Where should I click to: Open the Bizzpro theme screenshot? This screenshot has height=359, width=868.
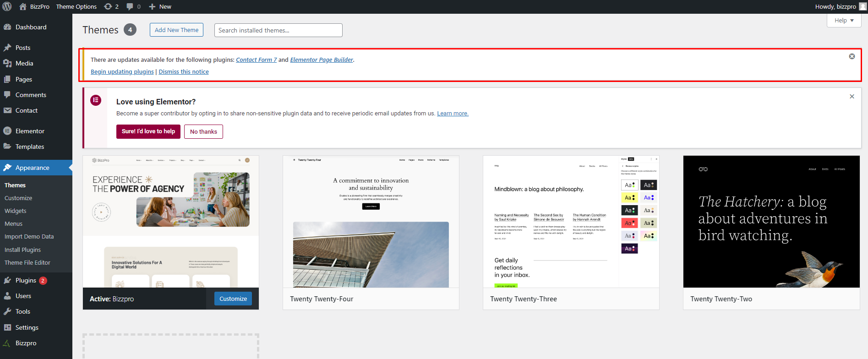click(x=171, y=222)
